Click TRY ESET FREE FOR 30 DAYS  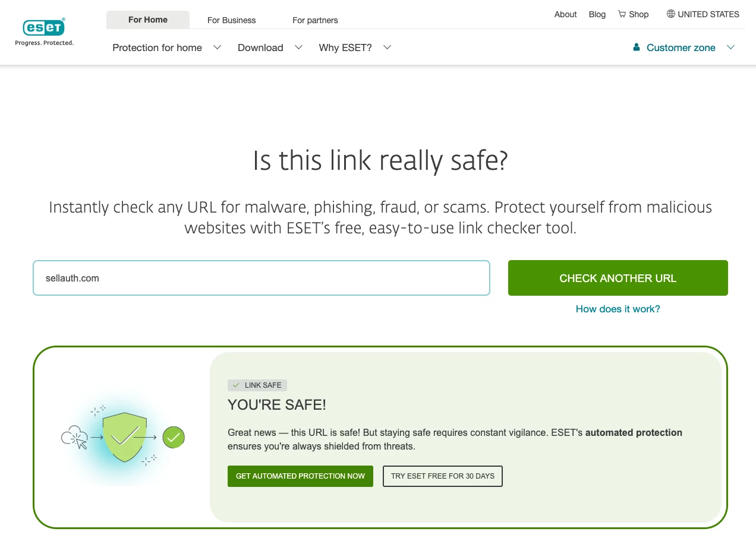(443, 476)
